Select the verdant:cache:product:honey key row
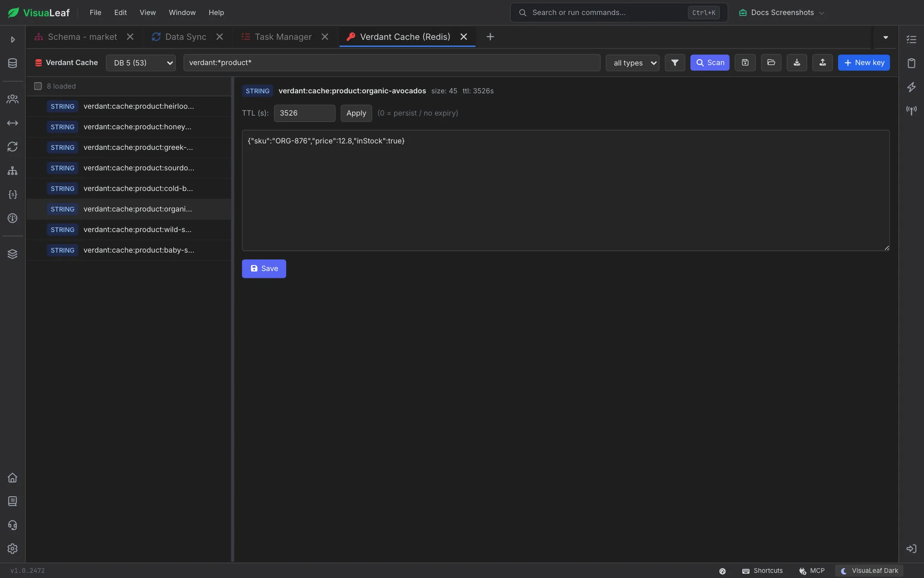Viewport: 924px width, 578px height. [129, 127]
